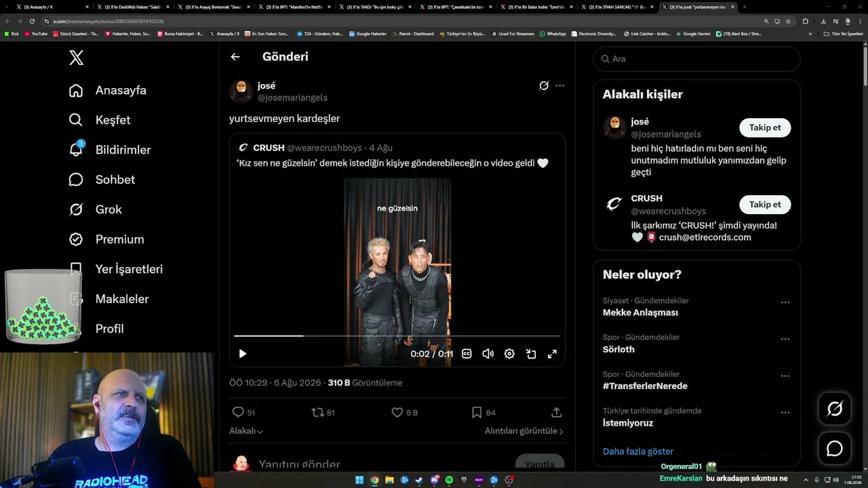
Task: Expand the bookmarks overflow chevron
Action: [810, 34]
